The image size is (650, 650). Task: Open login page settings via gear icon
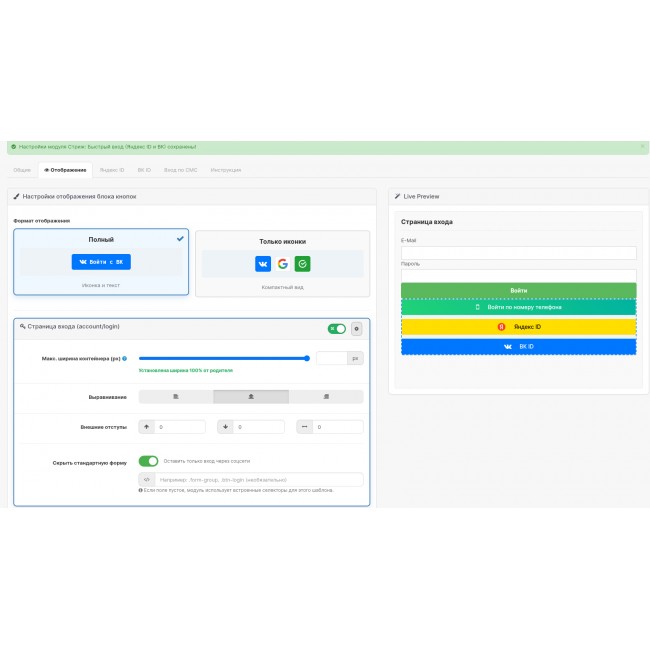357,328
